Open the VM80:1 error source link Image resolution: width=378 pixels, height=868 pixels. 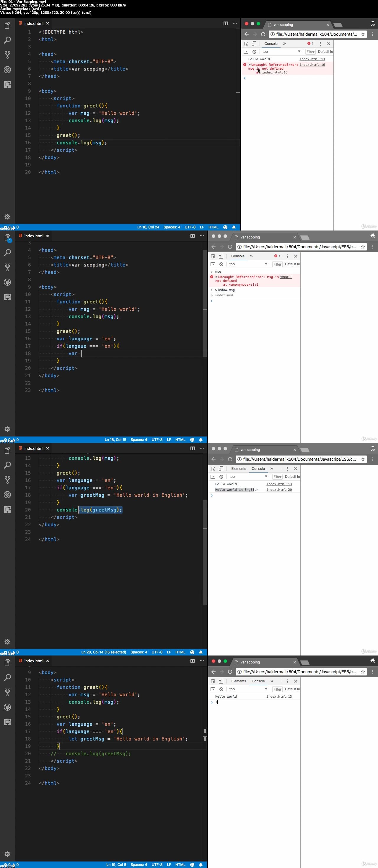(x=286, y=277)
